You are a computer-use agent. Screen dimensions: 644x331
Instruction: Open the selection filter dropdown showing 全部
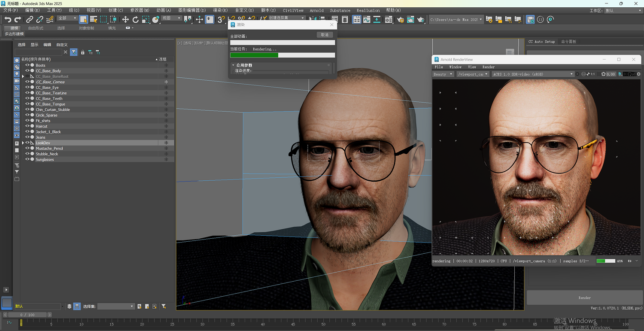(x=67, y=18)
